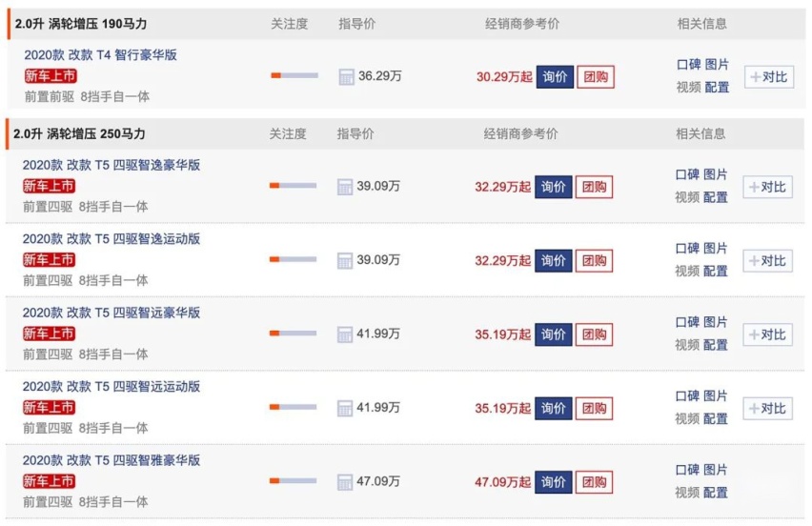The width and height of the screenshot is (812, 526).
Task: Open 2020款 改款 T4 智行豪华版 link
Action: pos(100,55)
